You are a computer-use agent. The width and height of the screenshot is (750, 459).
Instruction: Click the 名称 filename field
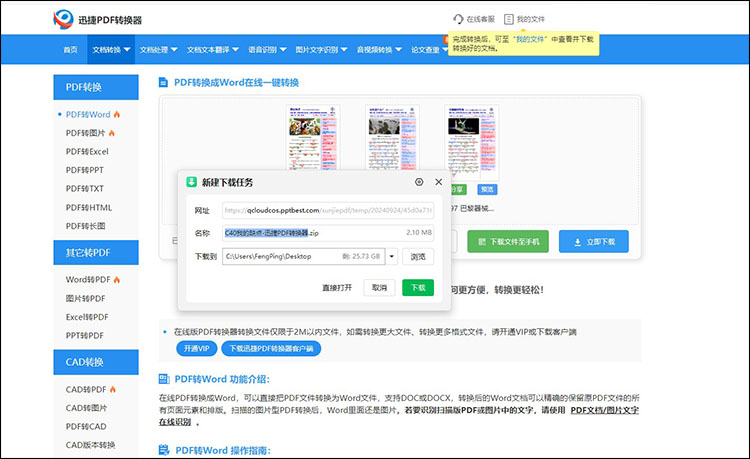pyautogui.click(x=328, y=233)
